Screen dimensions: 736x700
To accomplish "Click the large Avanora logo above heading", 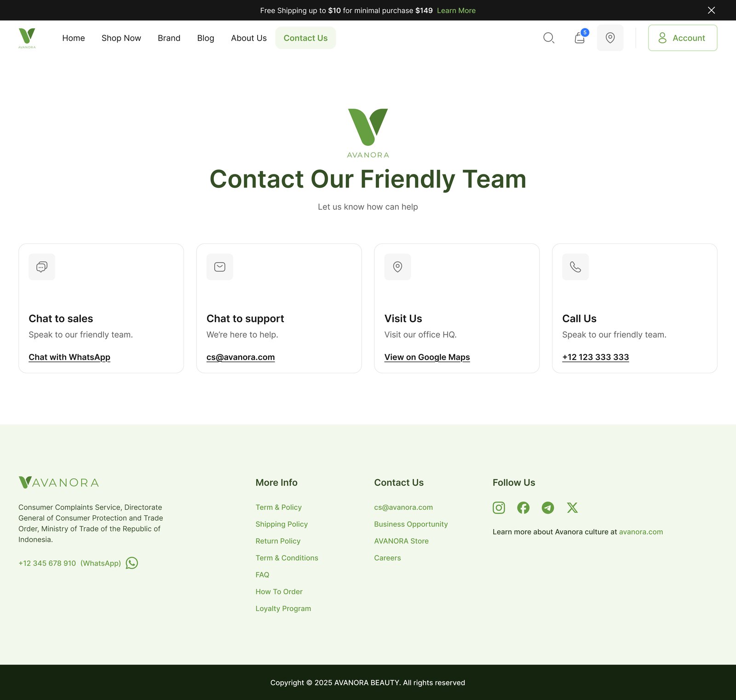I will point(368,133).
